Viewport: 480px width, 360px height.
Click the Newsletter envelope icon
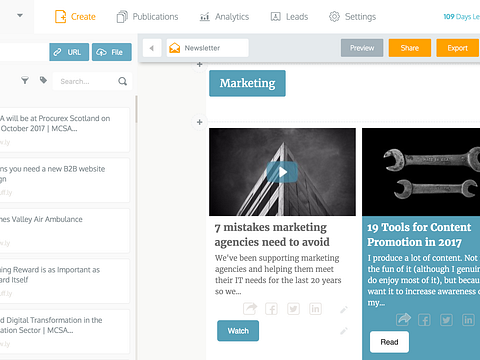click(x=174, y=48)
